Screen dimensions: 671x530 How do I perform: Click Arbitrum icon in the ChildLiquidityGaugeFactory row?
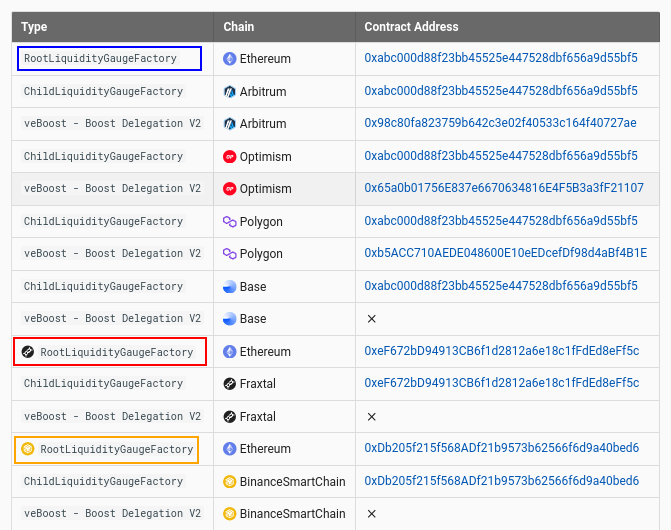pyautogui.click(x=230, y=92)
